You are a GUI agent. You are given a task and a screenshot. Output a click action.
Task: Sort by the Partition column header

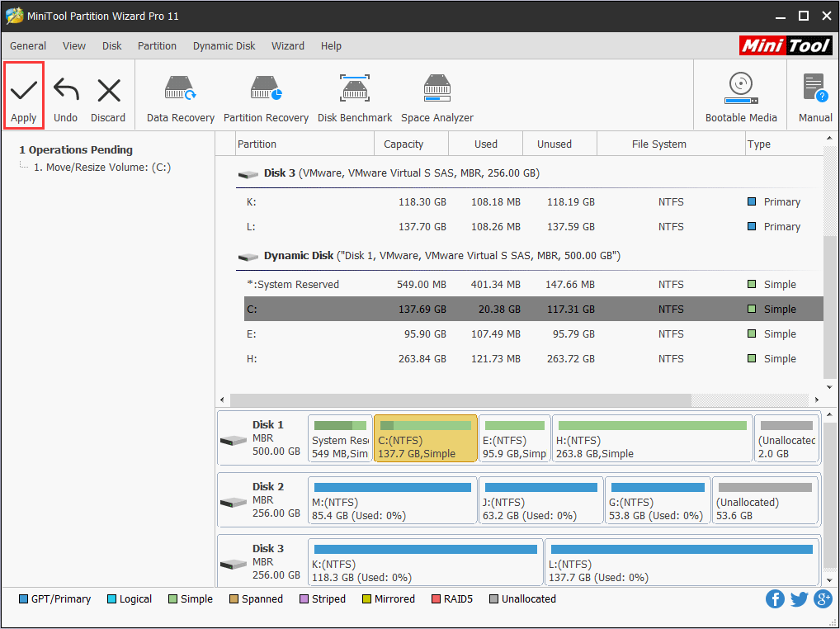304,144
